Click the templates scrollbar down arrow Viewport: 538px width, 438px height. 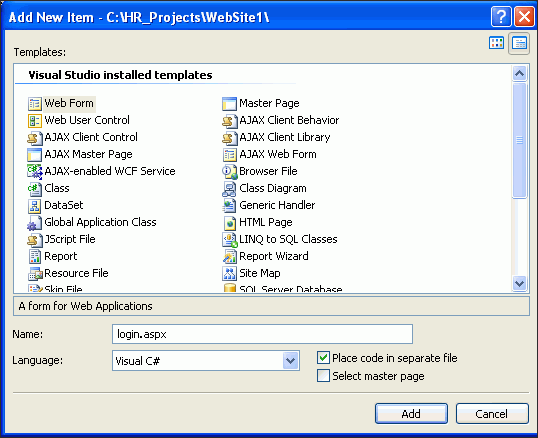[519, 283]
